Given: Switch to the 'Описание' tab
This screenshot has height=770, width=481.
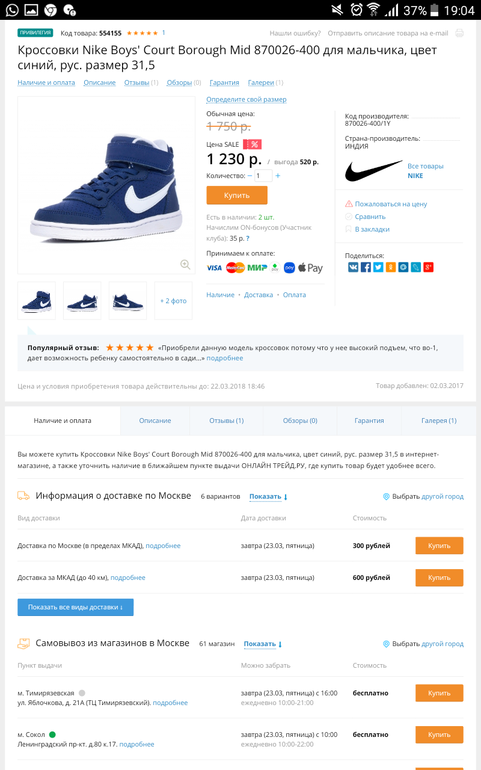Looking at the screenshot, I should pos(155,421).
